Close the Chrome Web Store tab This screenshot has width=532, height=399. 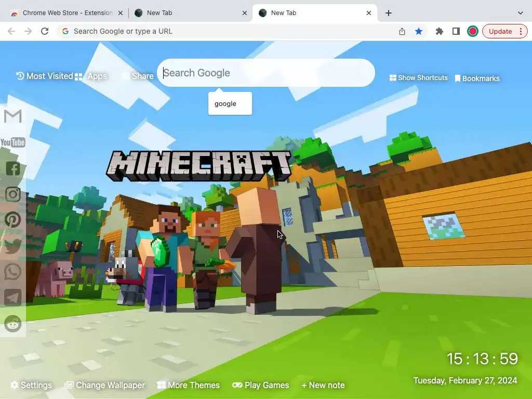[121, 13]
